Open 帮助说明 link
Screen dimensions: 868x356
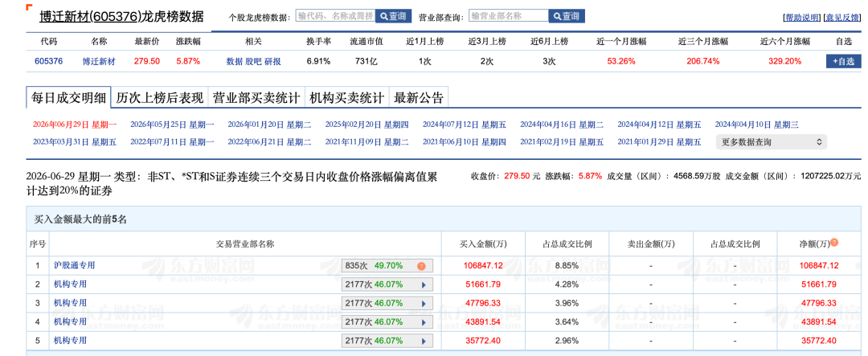[801, 18]
